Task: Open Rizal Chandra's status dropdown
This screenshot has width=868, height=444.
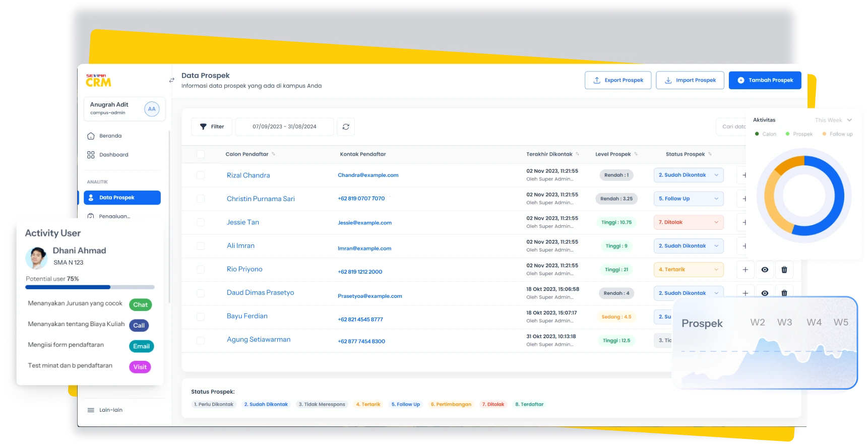Action: 689,175
